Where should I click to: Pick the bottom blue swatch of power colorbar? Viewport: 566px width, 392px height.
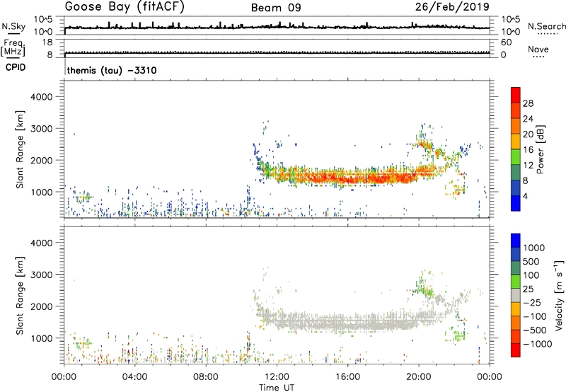pyautogui.click(x=516, y=204)
